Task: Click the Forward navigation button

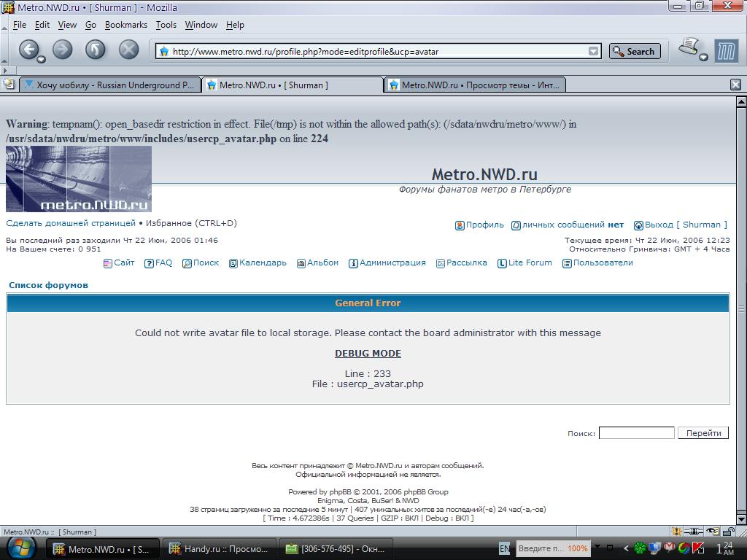Action: tap(63, 50)
